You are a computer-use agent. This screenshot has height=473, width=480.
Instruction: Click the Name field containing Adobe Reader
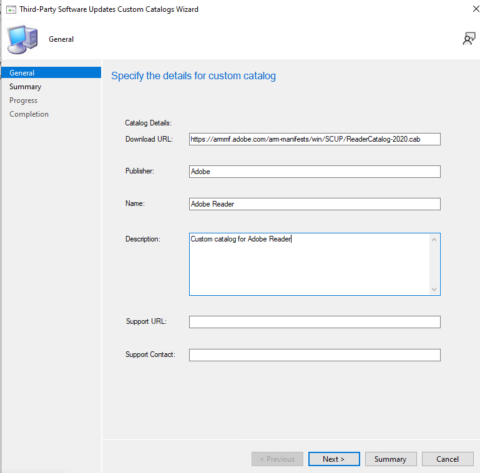[315, 204]
